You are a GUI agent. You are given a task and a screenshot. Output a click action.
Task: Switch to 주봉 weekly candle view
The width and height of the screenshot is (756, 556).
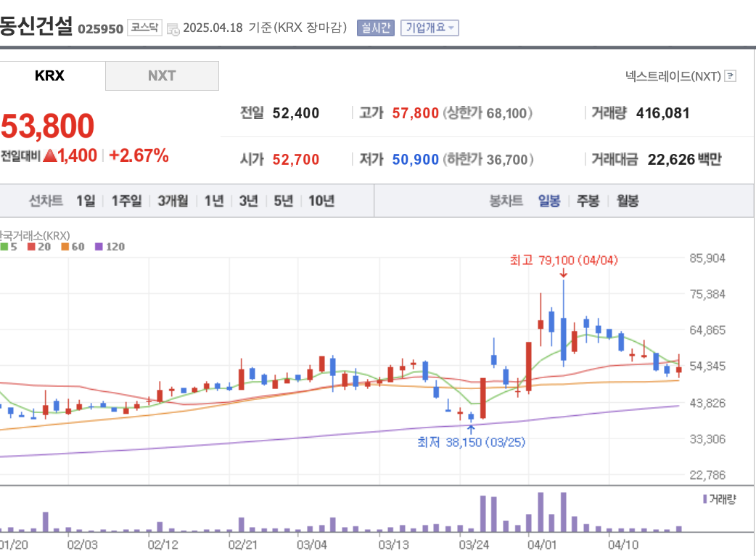[x=587, y=200]
